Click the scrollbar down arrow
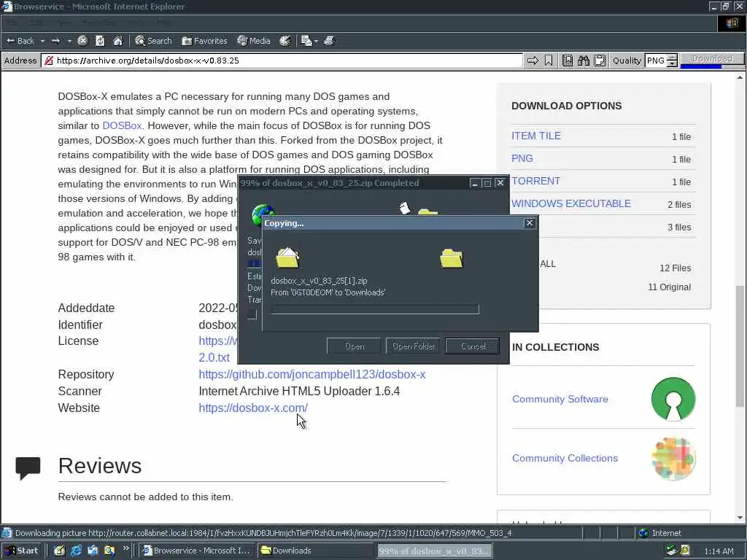This screenshot has height=560, width=747. pyautogui.click(x=740, y=518)
